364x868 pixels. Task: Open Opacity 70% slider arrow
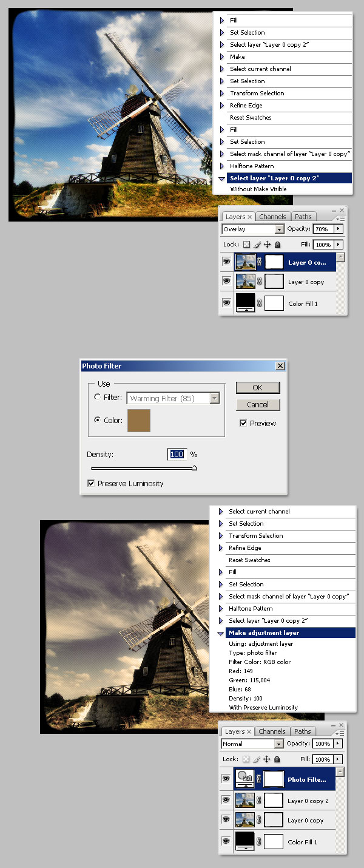click(339, 229)
